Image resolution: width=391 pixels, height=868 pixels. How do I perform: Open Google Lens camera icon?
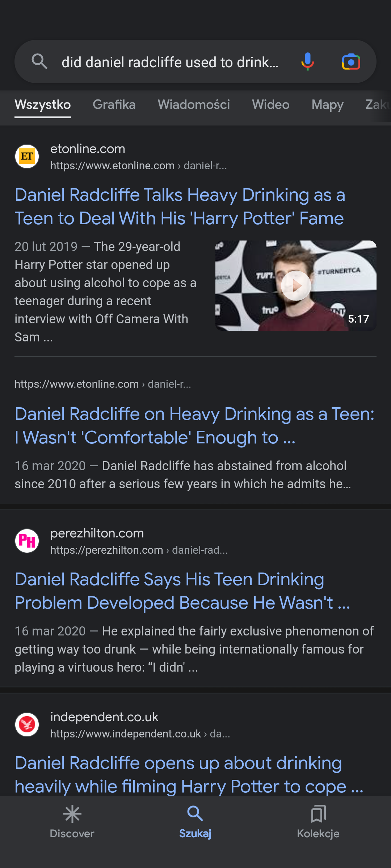pyautogui.click(x=351, y=62)
